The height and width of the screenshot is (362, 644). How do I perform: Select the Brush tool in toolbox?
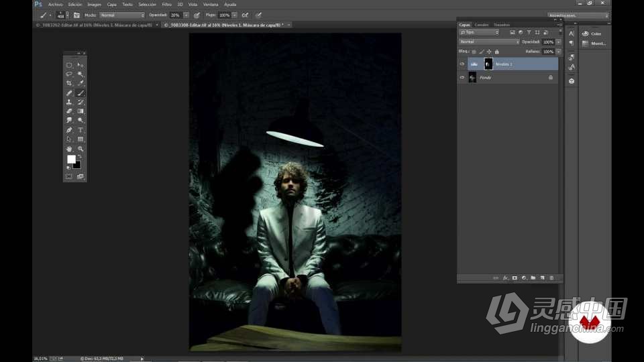80,93
